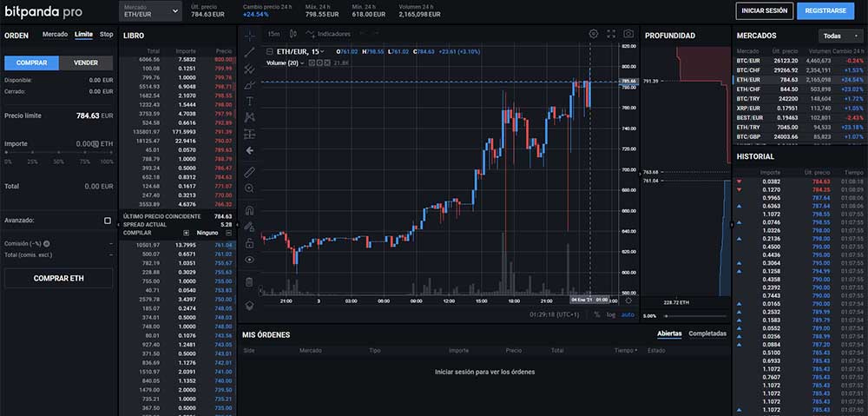Select the zoom in magnifier tool
The height and width of the screenshot is (416, 868).
(x=250, y=188)
